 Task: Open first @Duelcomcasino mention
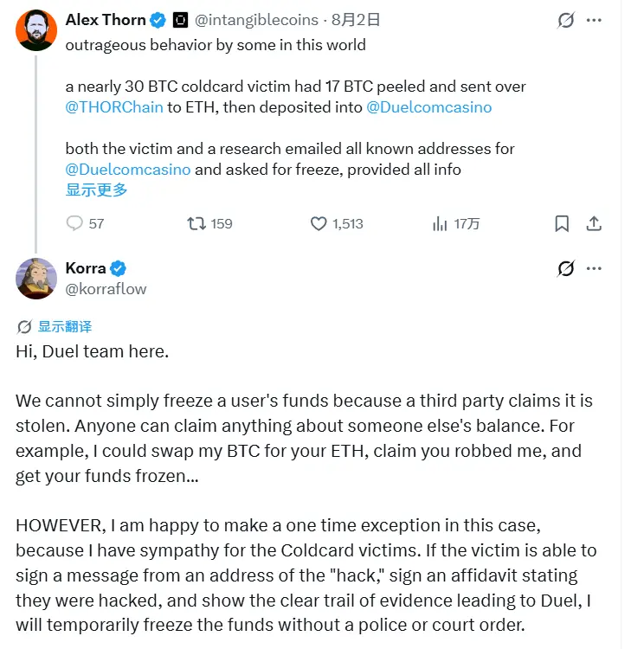pos(429,107)
